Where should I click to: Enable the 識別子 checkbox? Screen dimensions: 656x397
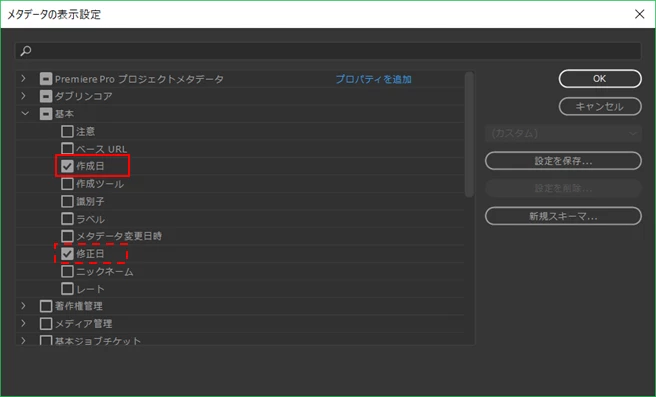[x=67, y=201]
